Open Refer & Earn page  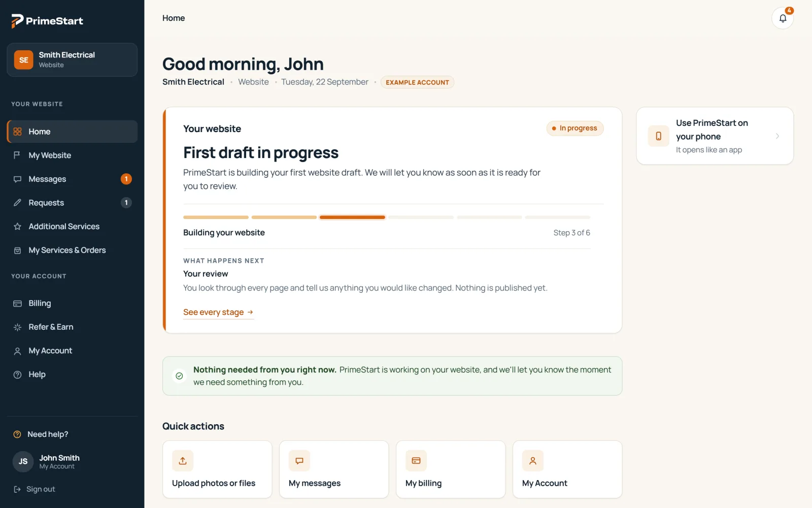[x=72, y=327]
